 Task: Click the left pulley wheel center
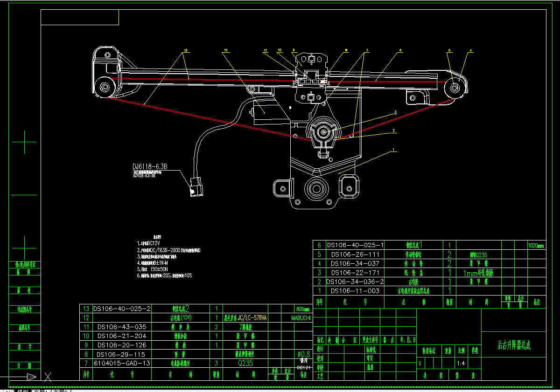pos(104,87)
